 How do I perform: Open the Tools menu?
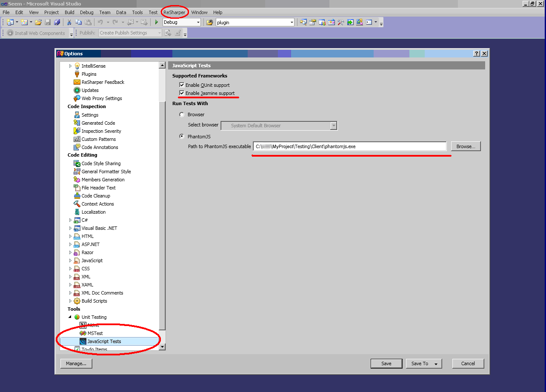click(137, 12)
